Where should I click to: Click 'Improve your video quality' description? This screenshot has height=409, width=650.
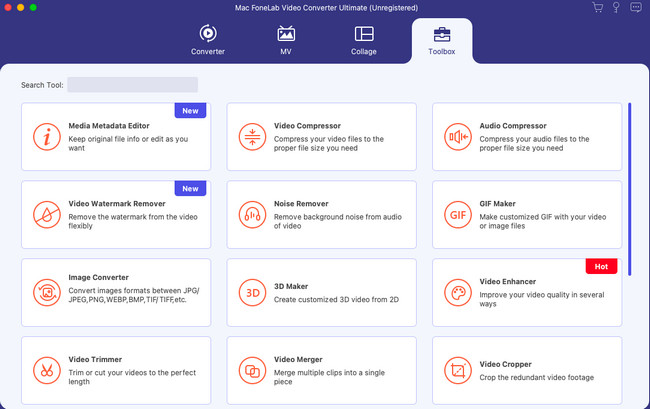(542, 299)
